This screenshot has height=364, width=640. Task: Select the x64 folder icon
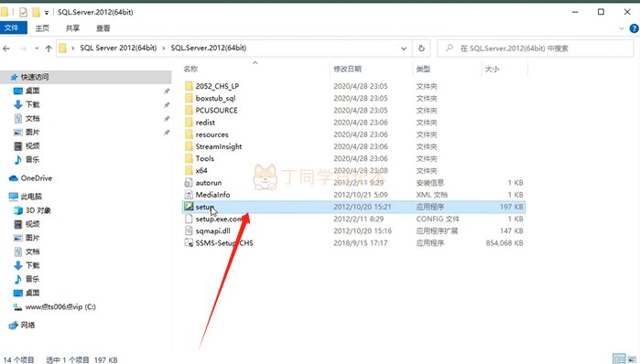click(189, 170)
